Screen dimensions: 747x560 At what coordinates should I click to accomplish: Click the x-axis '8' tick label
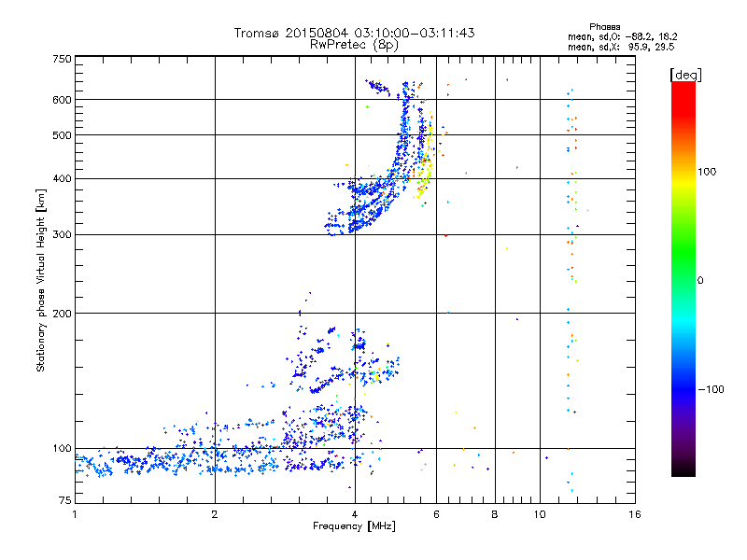tap(495, 514)
